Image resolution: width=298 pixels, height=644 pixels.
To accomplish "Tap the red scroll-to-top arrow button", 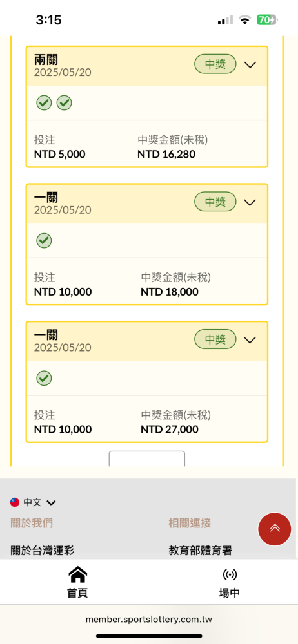I will pyautogui.click(x=275, y=529).
